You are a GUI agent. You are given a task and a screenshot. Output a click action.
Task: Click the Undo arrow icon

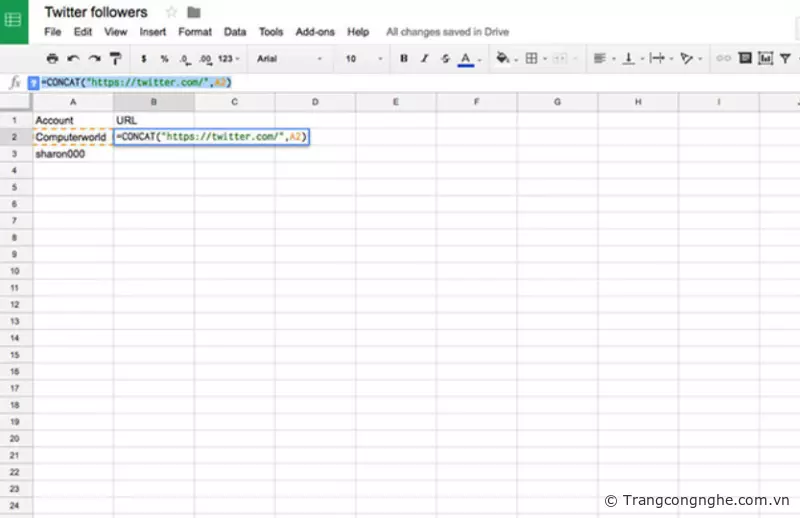coord(74,59)
